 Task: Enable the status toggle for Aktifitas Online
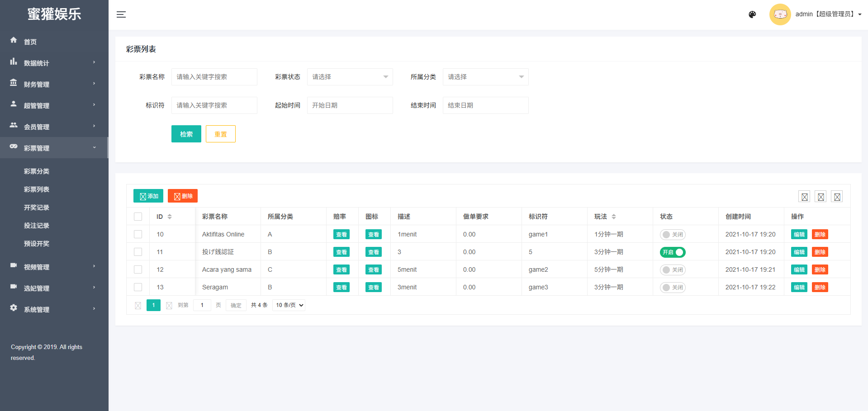click(x=673, y=235)
